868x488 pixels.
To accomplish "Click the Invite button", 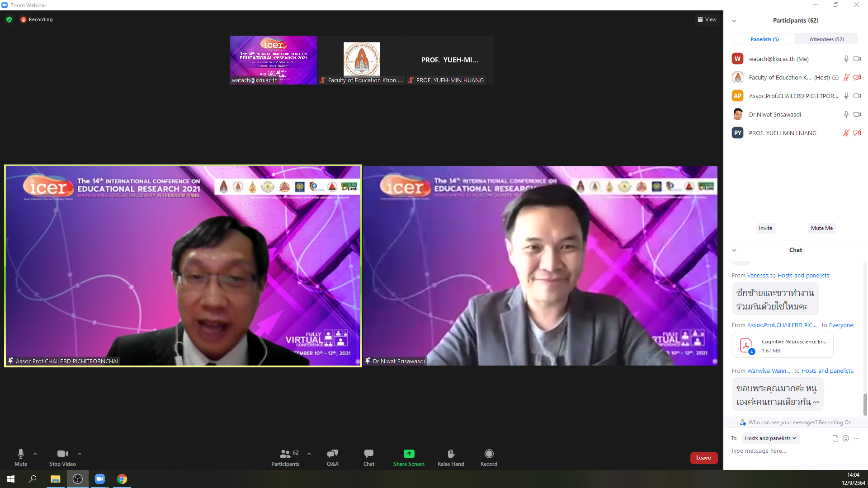I will coord(765,228).
